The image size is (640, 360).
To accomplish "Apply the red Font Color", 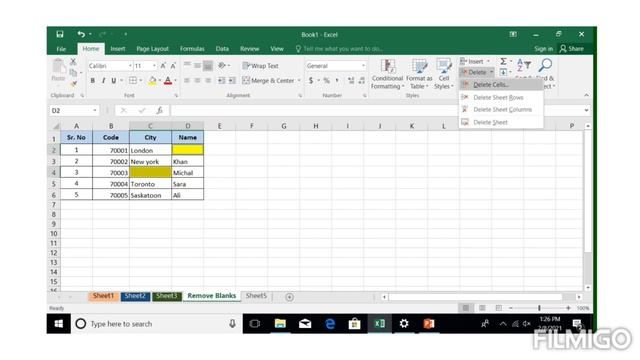I will pos(168,81).
